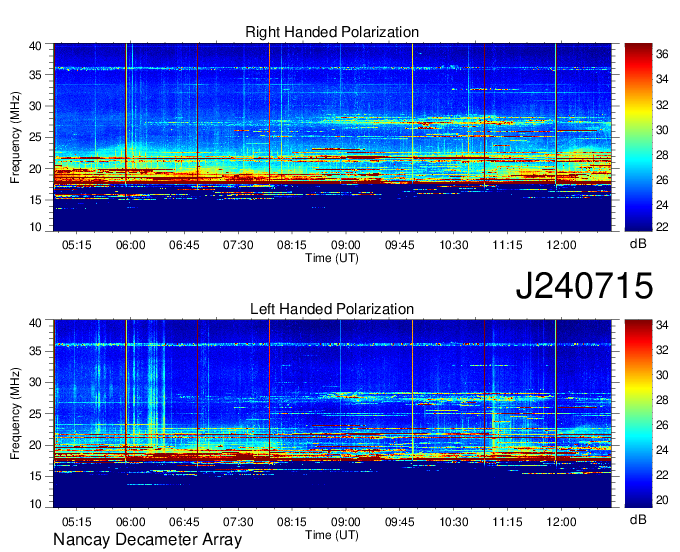Image resolution: width=680 pixels, height=552 pixels.
Task: Click the 08:15 time tick under Right Handed plot
Action: tap(292, 245)
